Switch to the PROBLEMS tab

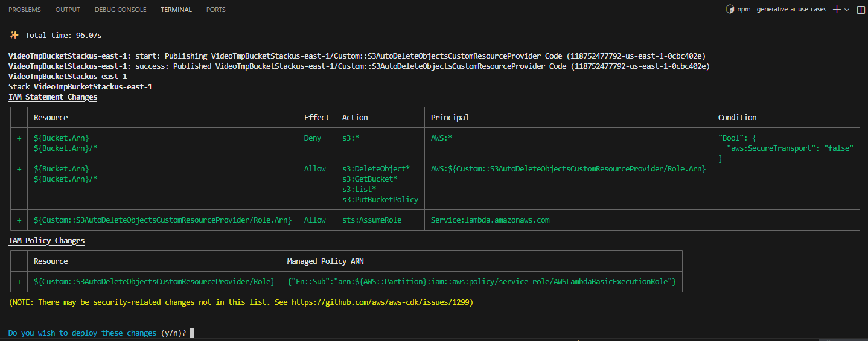tap(25, 10)
